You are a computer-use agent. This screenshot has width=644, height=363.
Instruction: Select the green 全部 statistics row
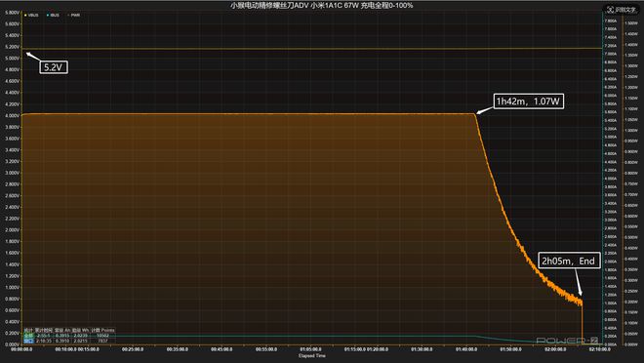(69, 336)
